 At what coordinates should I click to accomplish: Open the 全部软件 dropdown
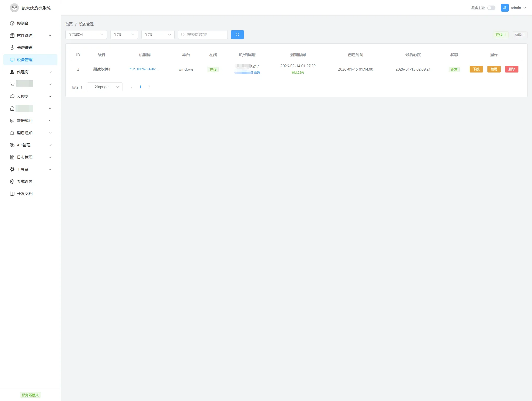(86, 35)
